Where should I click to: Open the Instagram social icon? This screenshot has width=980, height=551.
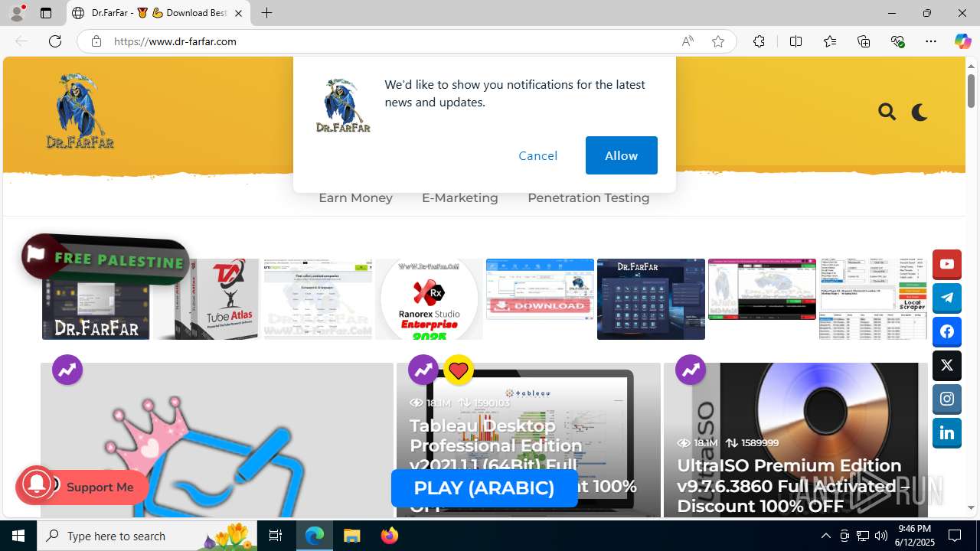click(947, 399)
